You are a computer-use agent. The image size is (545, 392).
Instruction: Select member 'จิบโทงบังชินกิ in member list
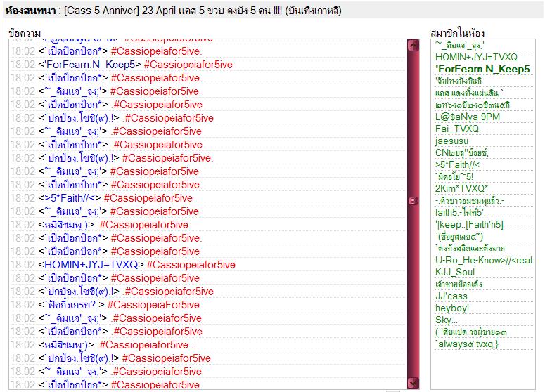(x=458, y=81)
